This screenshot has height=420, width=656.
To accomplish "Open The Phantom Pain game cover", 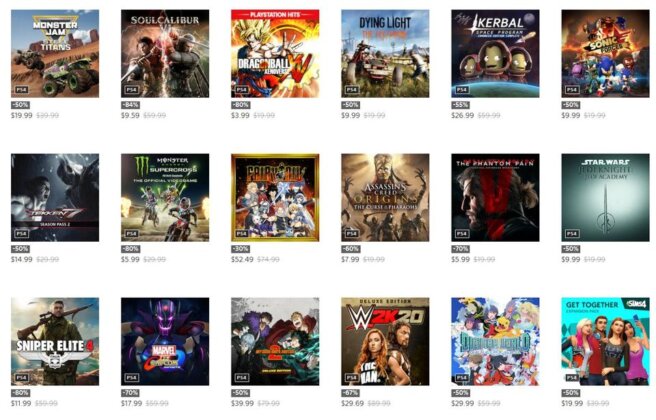I will click(x=495, y=197).
